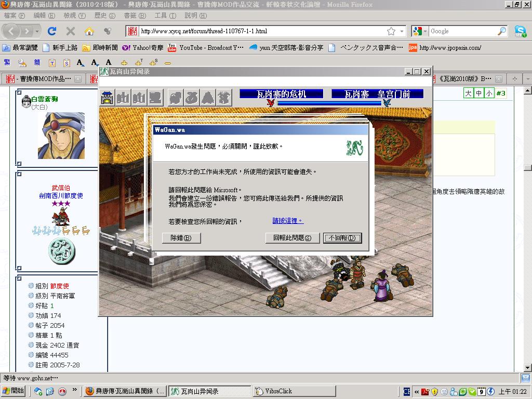532x399 pixels.
Task: Select 小 small font size button
Action: (x=488, y=93)
